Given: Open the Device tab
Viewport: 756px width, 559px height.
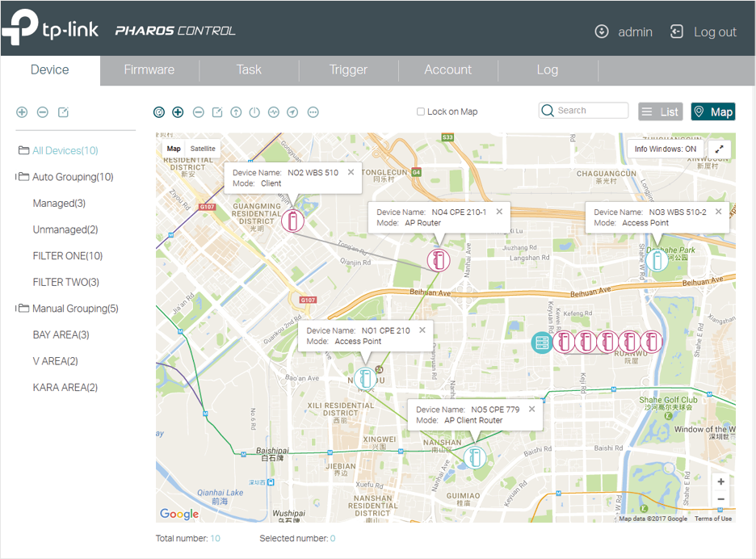Looking at the screenshot, I should pos(50,70).
